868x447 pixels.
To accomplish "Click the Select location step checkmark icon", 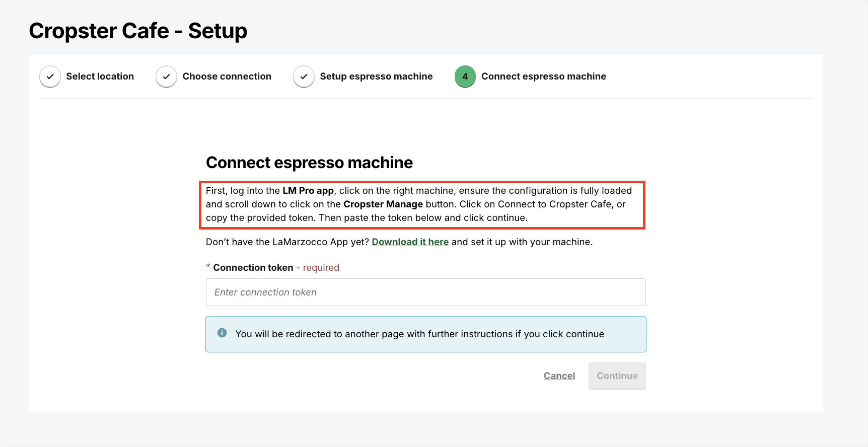I will pyautogui.click(x=50, y=77).
